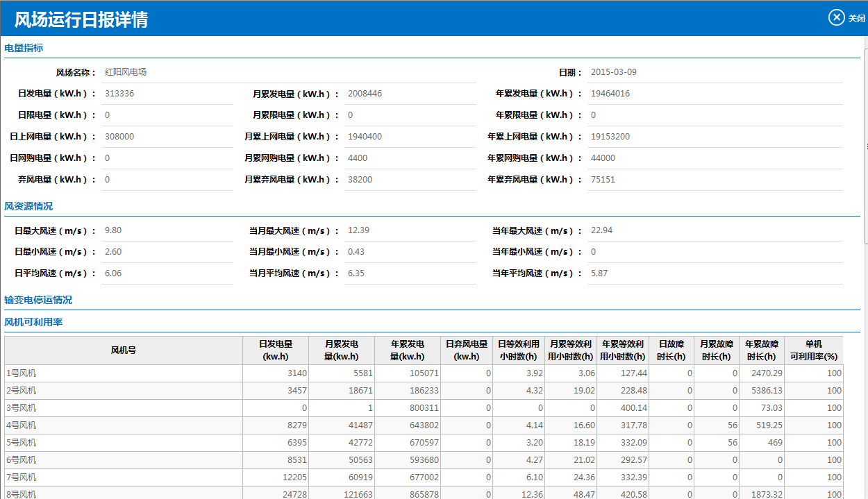
Task: Click the 电量指标 section header
Action: tap(24, 48)
